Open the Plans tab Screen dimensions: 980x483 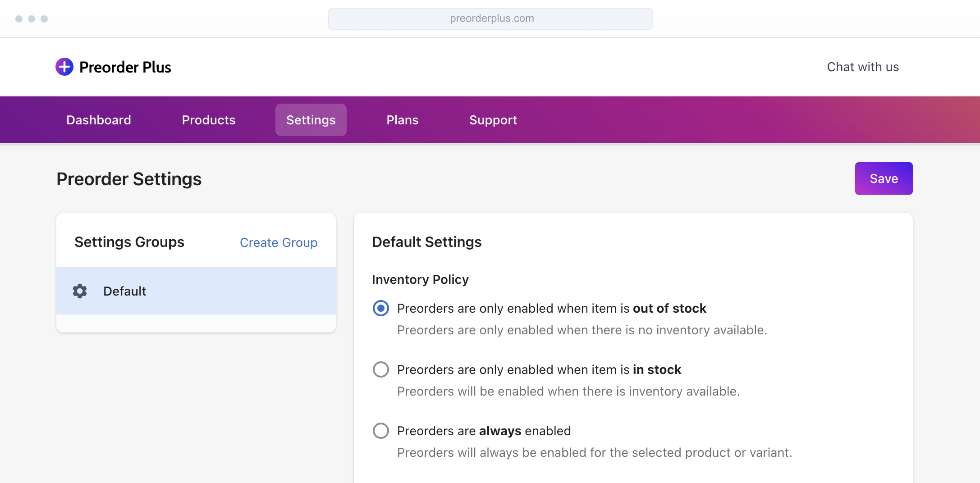click(x=403, y=120)
